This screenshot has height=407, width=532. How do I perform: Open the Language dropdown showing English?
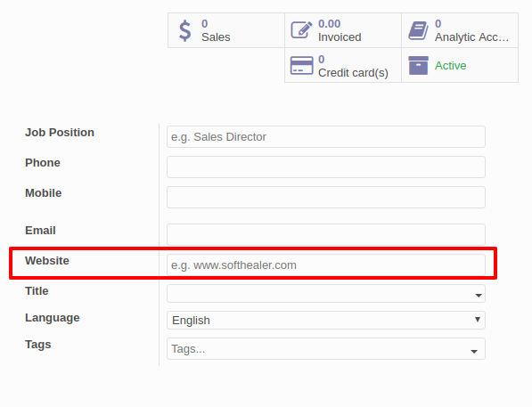tap(326, 321)
